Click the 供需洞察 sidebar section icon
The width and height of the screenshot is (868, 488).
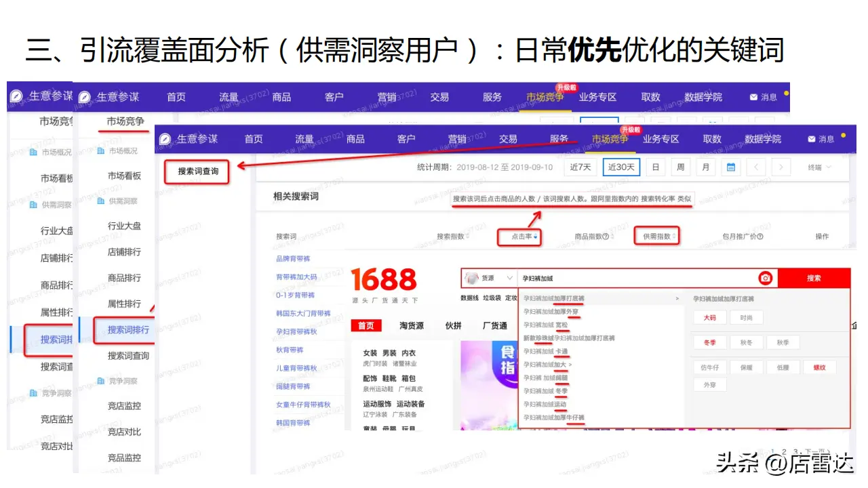[x=100, y=200]
